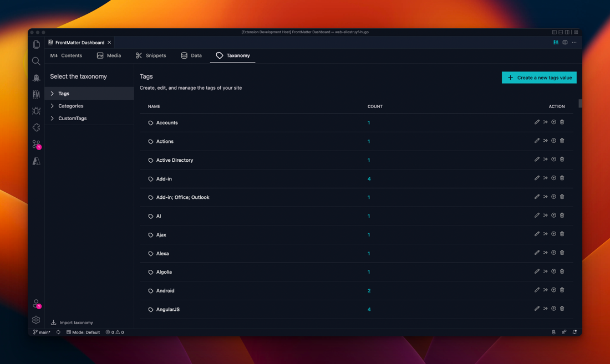The image size is (610, 364).
Task: Merge the Active Directory tag
Action: [x=546, y=159]
